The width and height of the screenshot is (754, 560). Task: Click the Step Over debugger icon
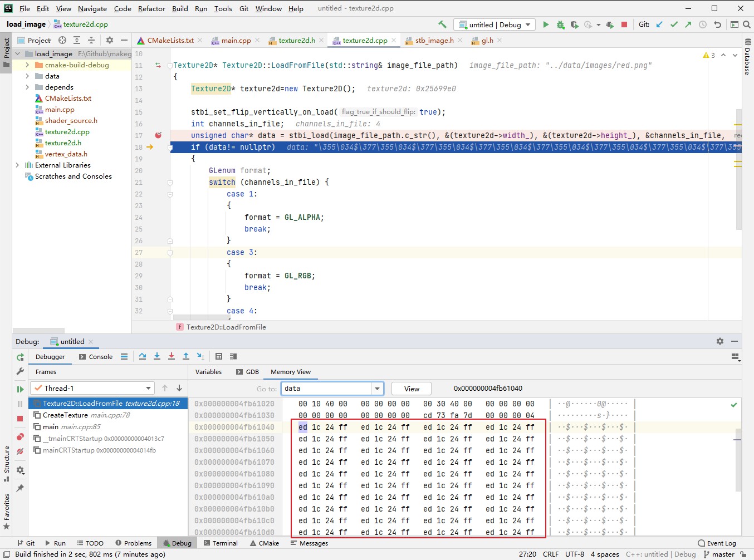(143, 356)
